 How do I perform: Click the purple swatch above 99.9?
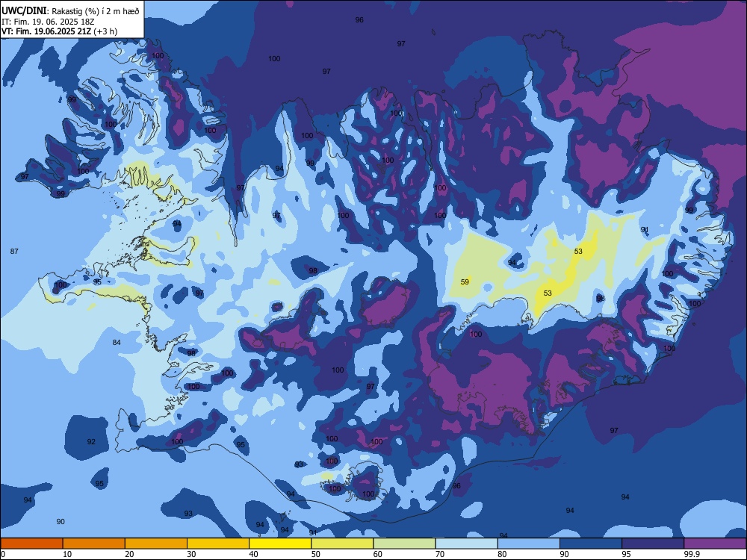(715, 544)
